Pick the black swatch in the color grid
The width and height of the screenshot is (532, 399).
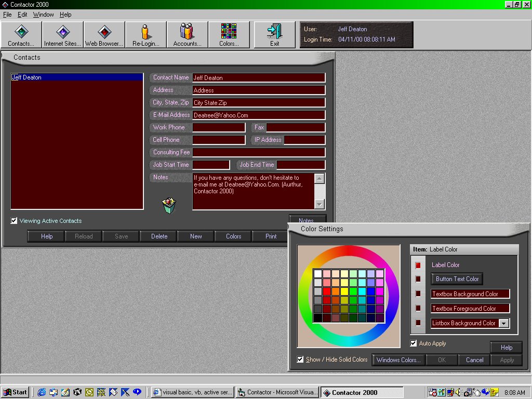click(x=318, y=318)
